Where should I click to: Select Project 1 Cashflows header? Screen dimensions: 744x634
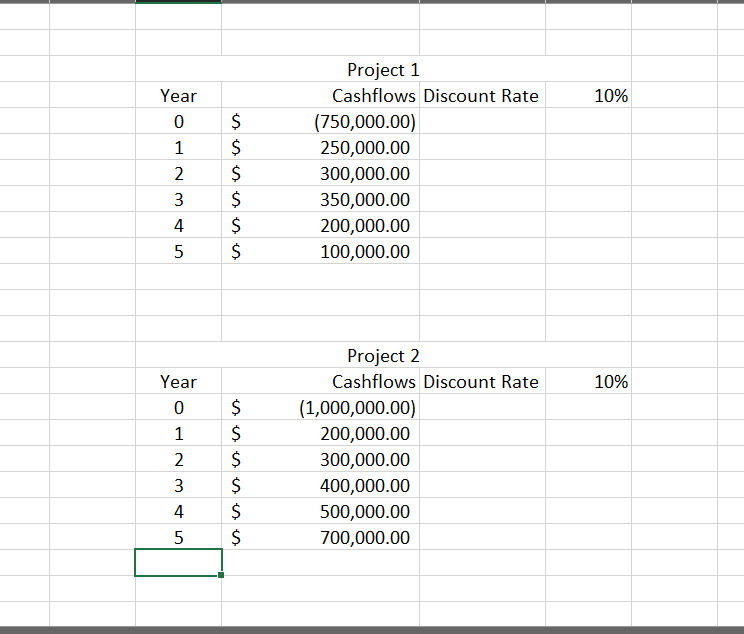pos(320,95)
